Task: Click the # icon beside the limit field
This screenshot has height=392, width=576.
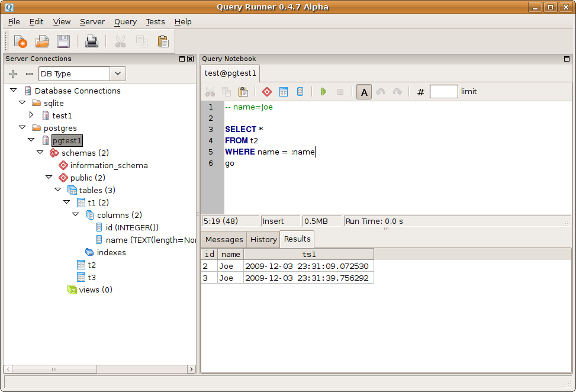Action: (x=421, y=92)
